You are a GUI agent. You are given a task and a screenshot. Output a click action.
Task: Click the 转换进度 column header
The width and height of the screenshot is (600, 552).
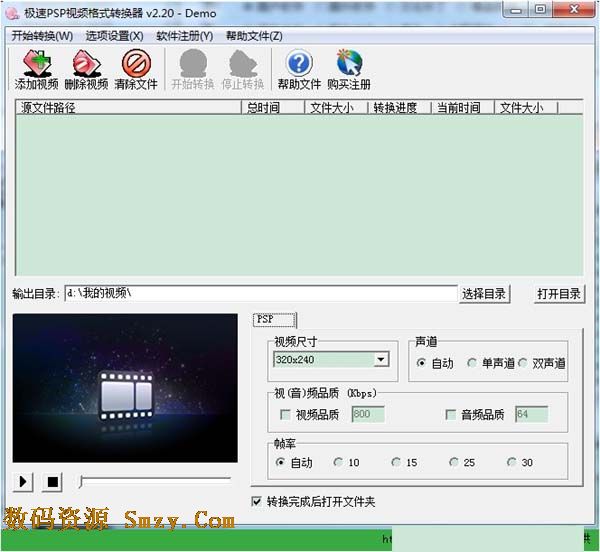(x=399, y=107)
